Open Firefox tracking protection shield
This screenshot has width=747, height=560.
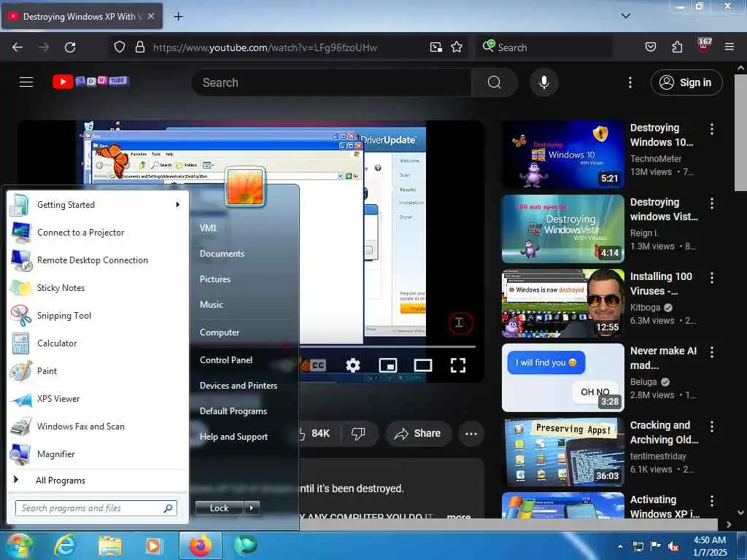[x=120, y=47]
